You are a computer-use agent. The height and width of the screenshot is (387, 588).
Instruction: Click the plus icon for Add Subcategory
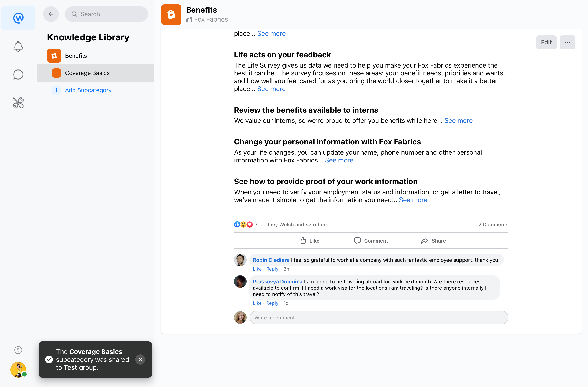[x=56, y=90]
